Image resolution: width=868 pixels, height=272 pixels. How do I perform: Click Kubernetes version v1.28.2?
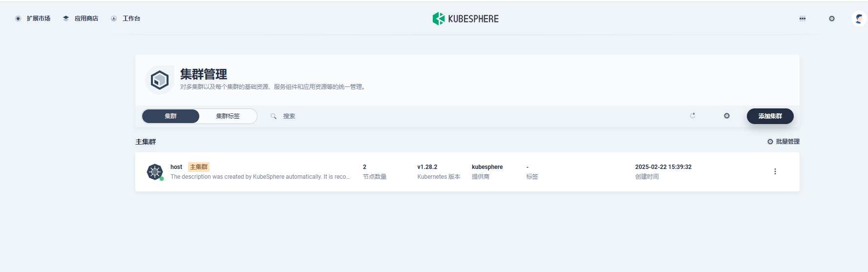[x=427, y=167]
